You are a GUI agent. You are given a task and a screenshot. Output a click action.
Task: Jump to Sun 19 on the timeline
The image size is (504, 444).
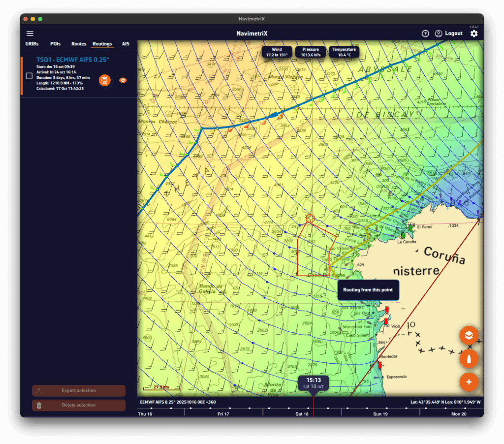click(380, 414)
